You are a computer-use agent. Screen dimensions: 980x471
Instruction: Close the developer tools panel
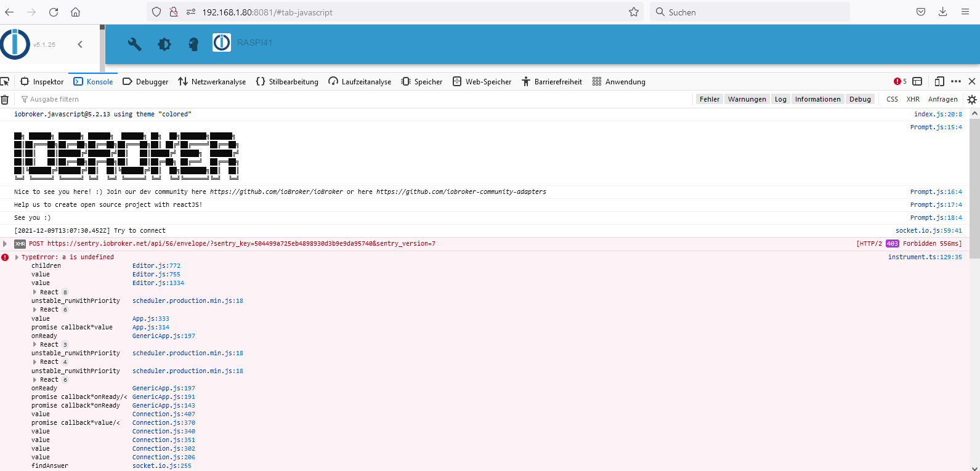pos(972,81)
